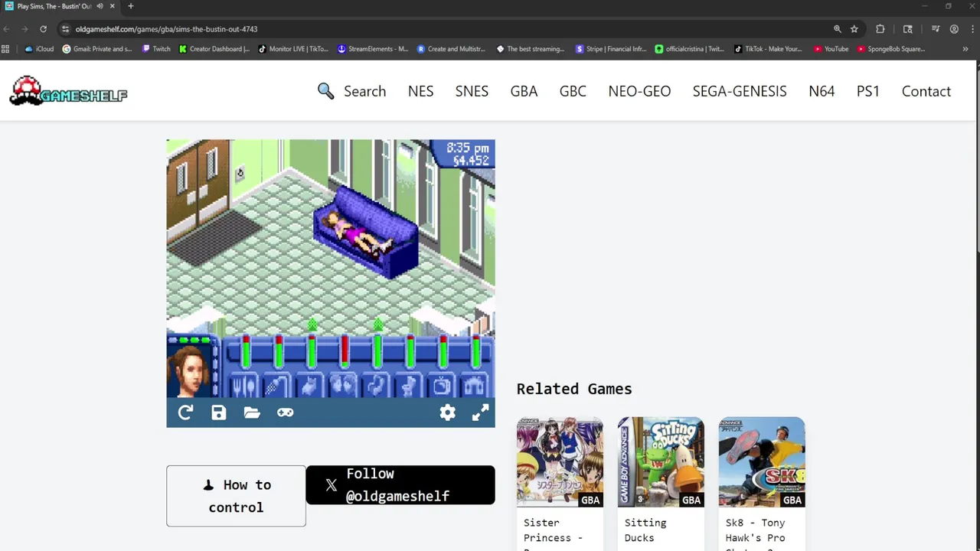Screen dimensions: 980x551
Task: Open the Twitch bookmark
Action: click(x=156, y=49)
